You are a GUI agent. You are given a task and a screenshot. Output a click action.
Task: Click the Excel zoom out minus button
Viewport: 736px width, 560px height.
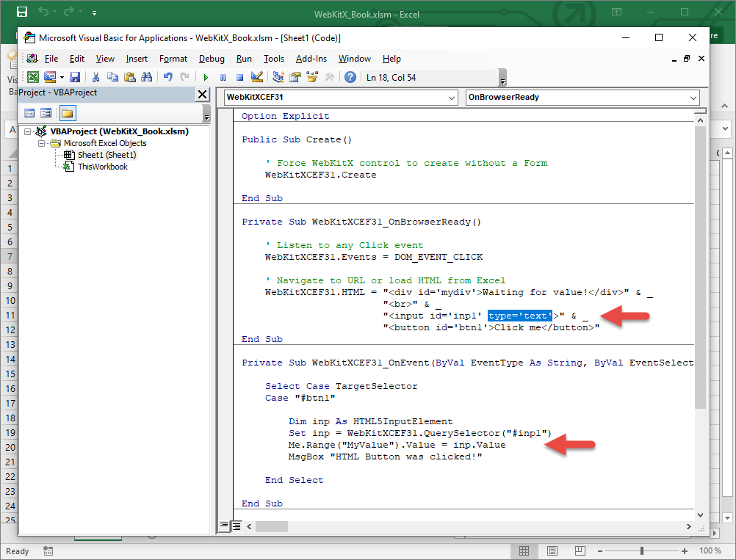pos(600,551)
